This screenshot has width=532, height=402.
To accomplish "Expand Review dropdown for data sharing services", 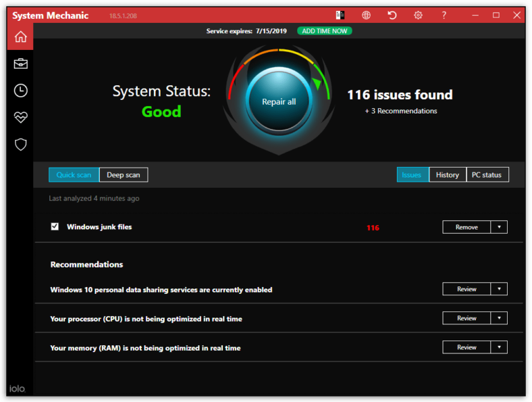I will (499, 289).
